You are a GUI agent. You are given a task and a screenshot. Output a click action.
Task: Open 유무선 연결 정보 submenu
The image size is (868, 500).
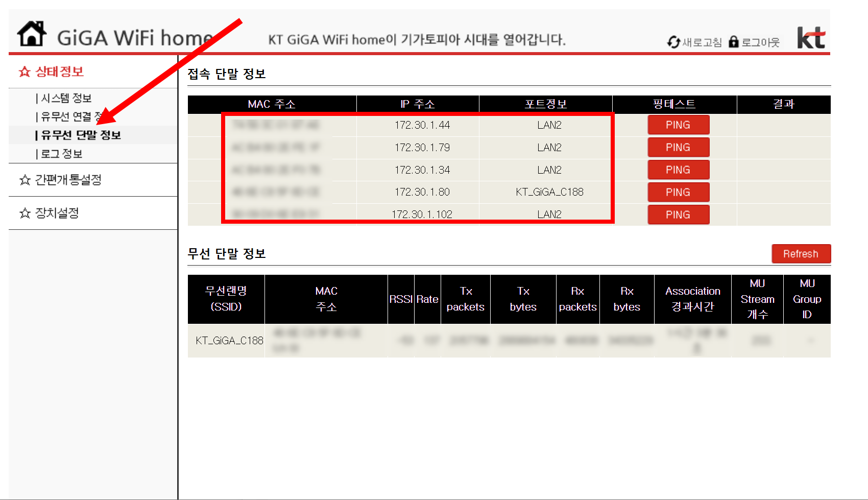pyautogui.click(x=71, y=116)
